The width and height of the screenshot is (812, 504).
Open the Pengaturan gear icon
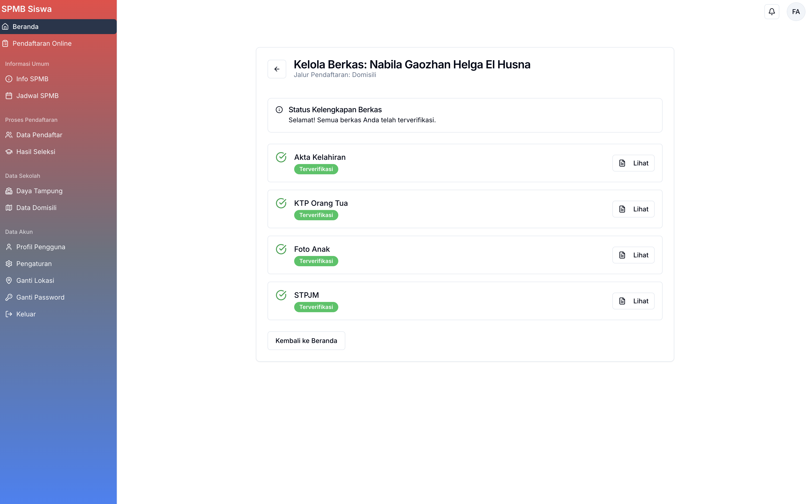tap(9, 263)
